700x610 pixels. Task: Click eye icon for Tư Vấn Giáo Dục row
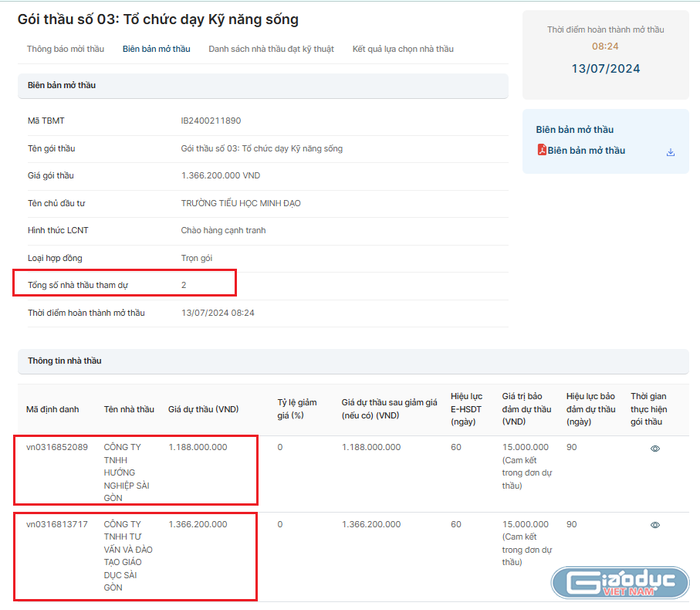(655, 525)
